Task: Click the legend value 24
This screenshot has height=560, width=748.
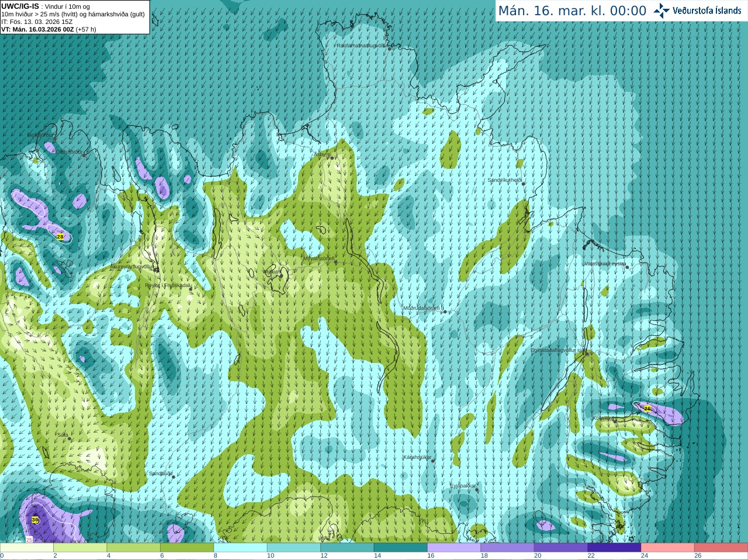Action: coord(645,556)
